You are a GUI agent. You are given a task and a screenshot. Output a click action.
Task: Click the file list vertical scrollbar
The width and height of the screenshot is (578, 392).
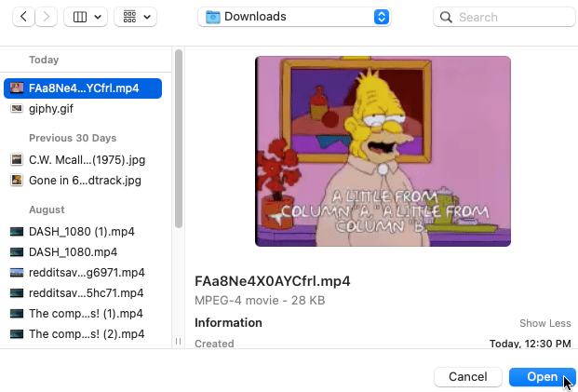(x=179, y=139)
